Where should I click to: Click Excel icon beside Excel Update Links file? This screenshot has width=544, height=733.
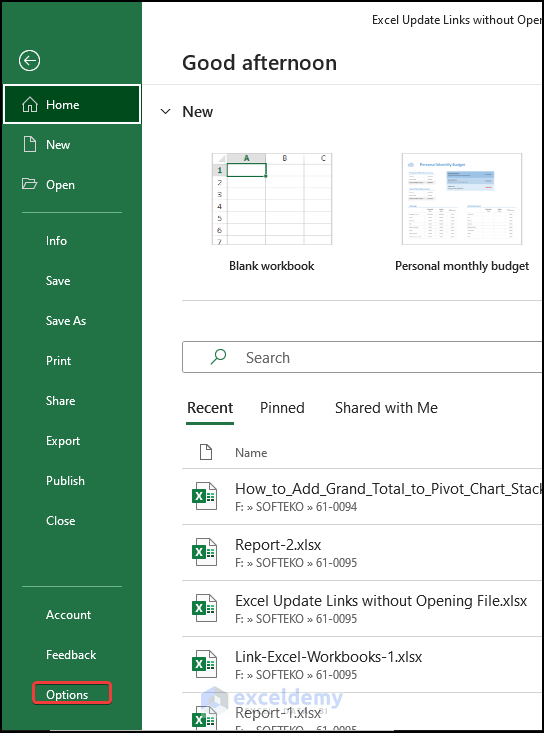[x=204, y=608]
